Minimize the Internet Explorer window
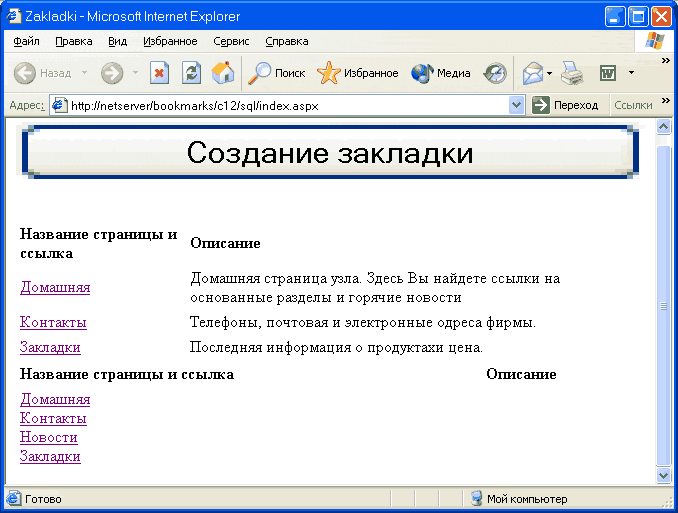 pyautogui.click(x=614, y=17)
